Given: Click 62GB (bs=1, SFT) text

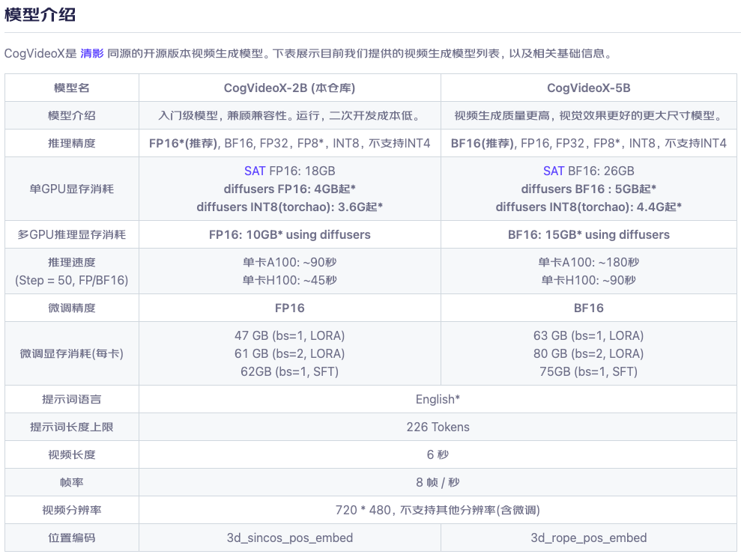Looking at the screenshot, I should [290, 371].
